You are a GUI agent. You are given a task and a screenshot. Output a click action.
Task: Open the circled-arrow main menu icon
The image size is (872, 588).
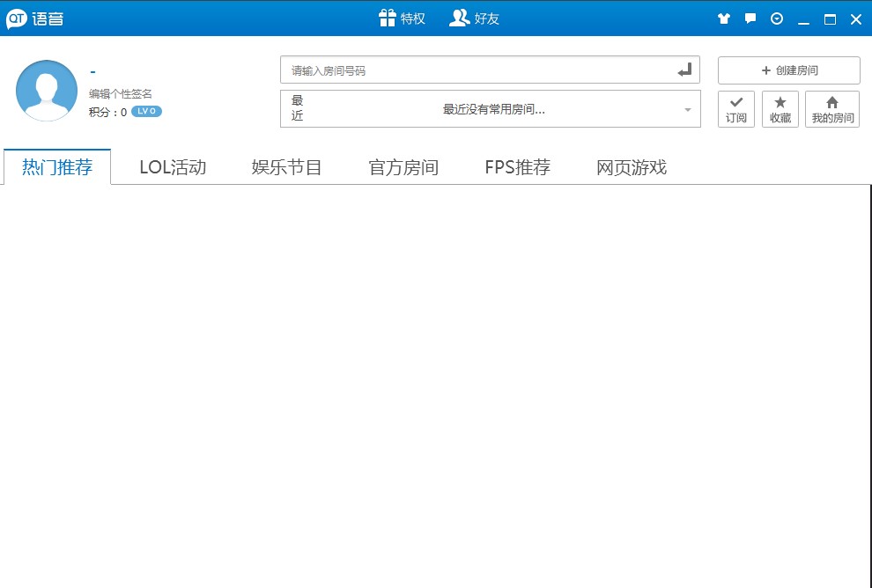(x=777, y=18)
